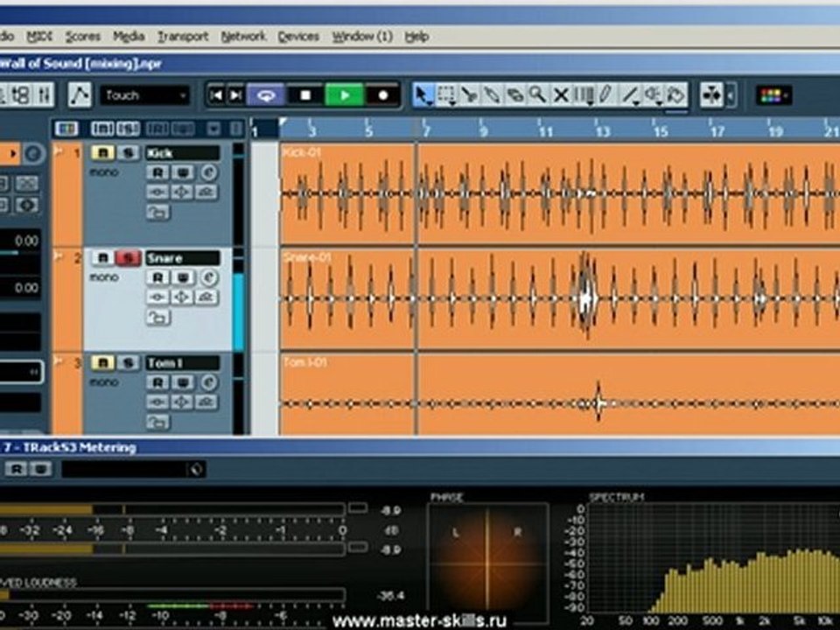840x630 pixels.
Task: Select the Play speaker tool
Action: (653, 95)
